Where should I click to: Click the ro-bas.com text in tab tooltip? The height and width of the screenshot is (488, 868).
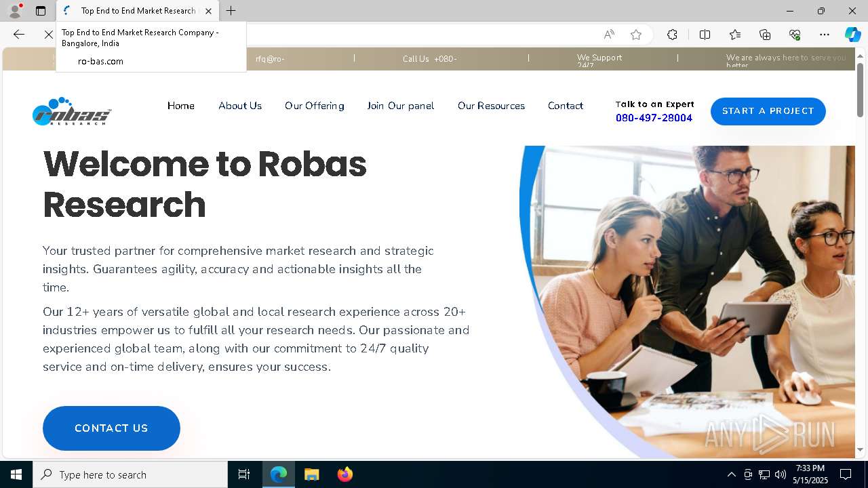100,61
